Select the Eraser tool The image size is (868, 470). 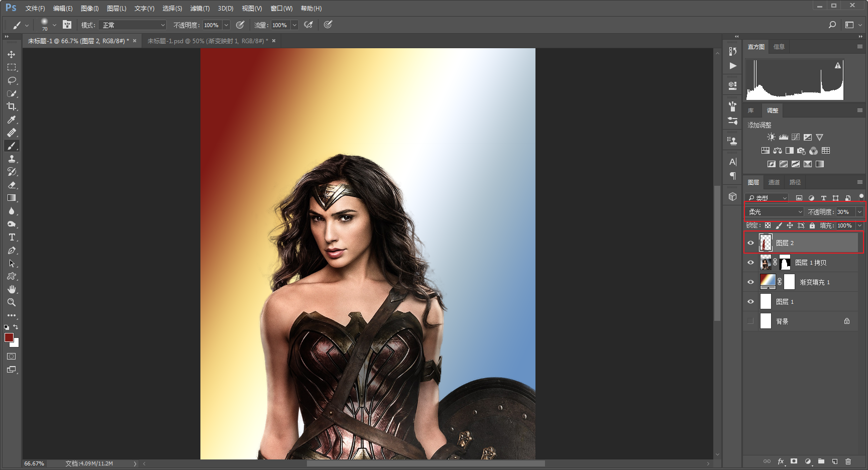coord(12,185)
